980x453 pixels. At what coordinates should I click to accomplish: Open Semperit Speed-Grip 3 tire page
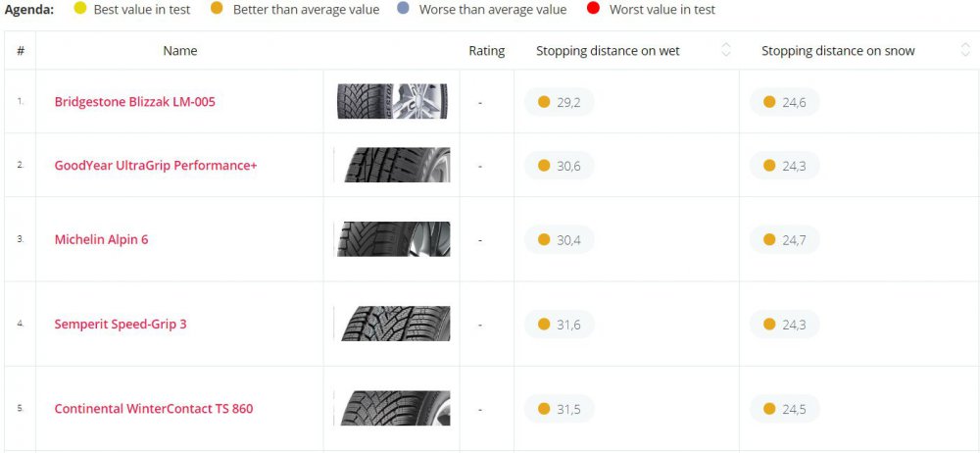120,325
